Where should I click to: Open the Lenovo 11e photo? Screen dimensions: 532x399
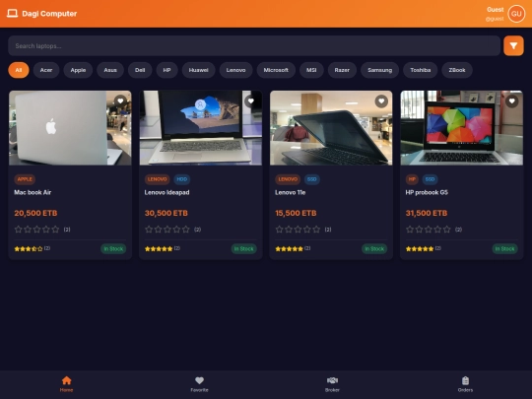tap(331, 128)
